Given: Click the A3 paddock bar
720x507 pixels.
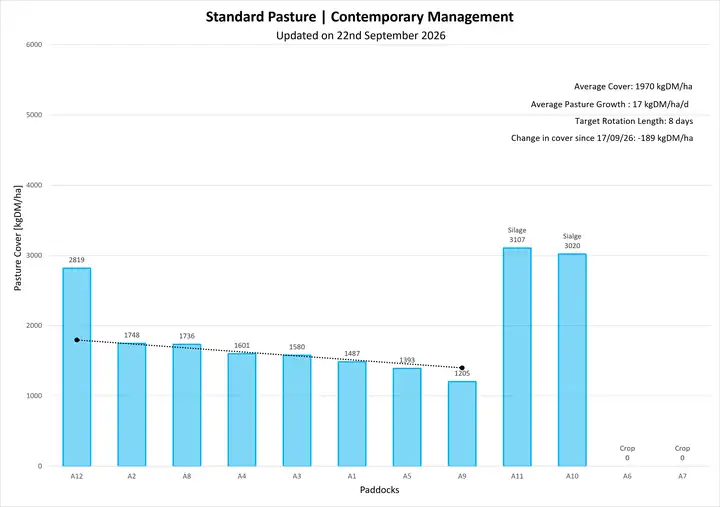Looking at the screenshot, I should [297, 411].
